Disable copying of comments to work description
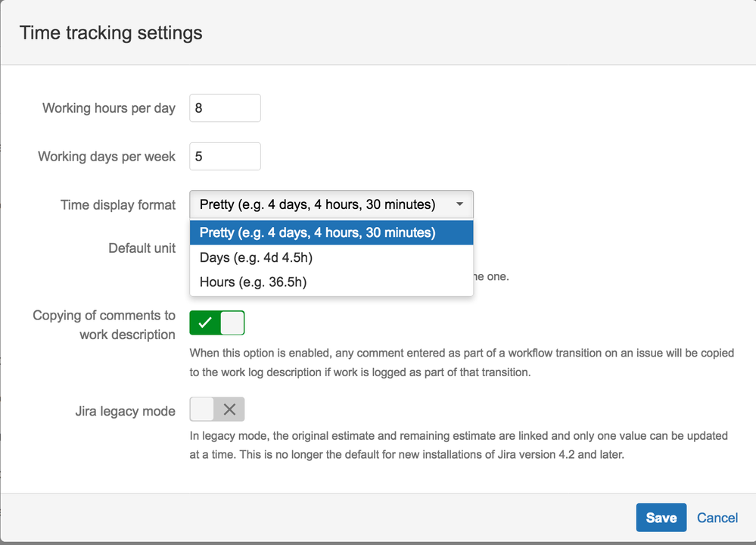756x545 pixels. [217, 323]
